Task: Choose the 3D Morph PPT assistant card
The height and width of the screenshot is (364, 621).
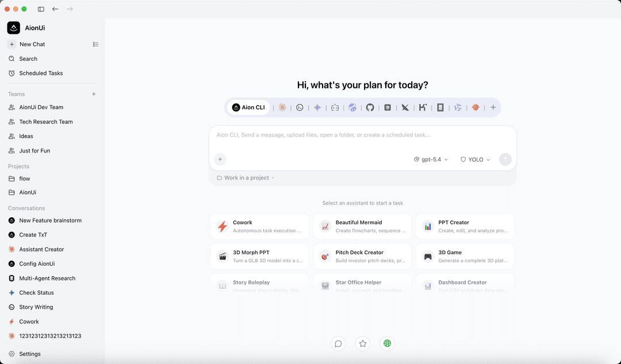Action: click(x=259, y=256)
